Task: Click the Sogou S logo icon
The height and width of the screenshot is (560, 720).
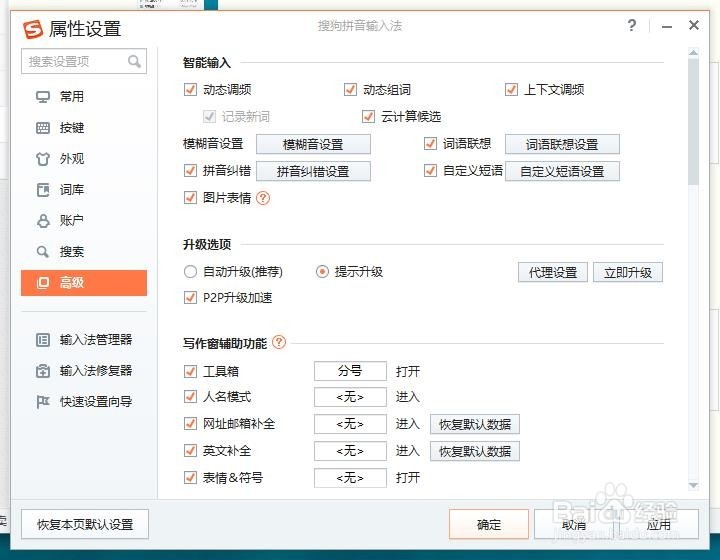Action: click(x=33, y=29)
